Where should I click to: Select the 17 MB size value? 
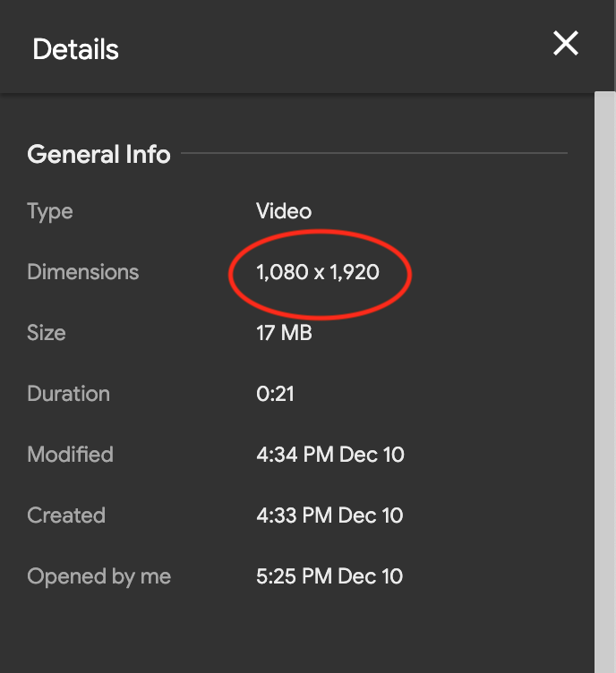pyautogui.click(x=284, y=333)
